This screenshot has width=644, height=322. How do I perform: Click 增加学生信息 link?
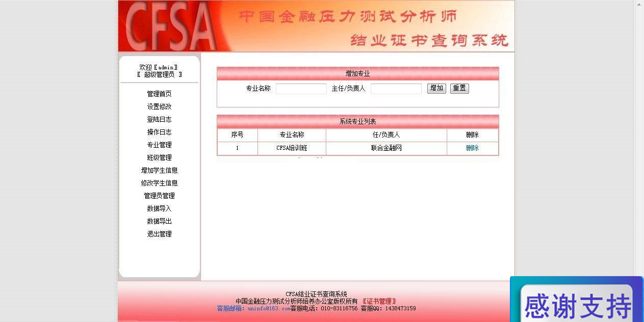pyautogui.click(x=159, y=170)
